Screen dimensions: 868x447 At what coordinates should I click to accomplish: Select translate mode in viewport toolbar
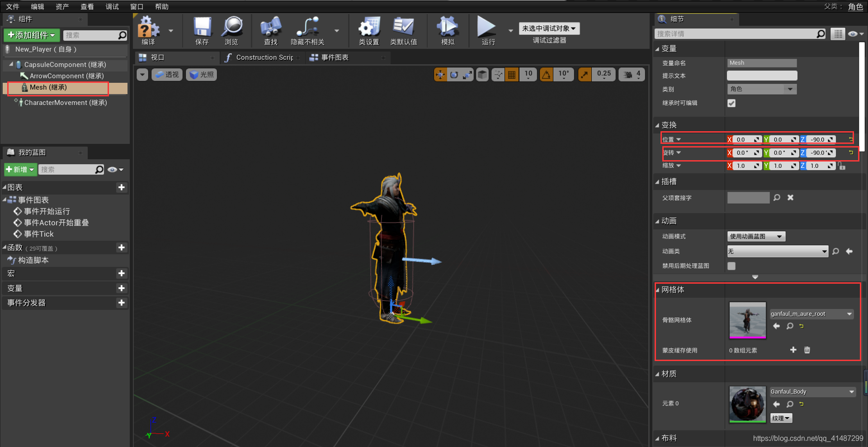(440, 75)
